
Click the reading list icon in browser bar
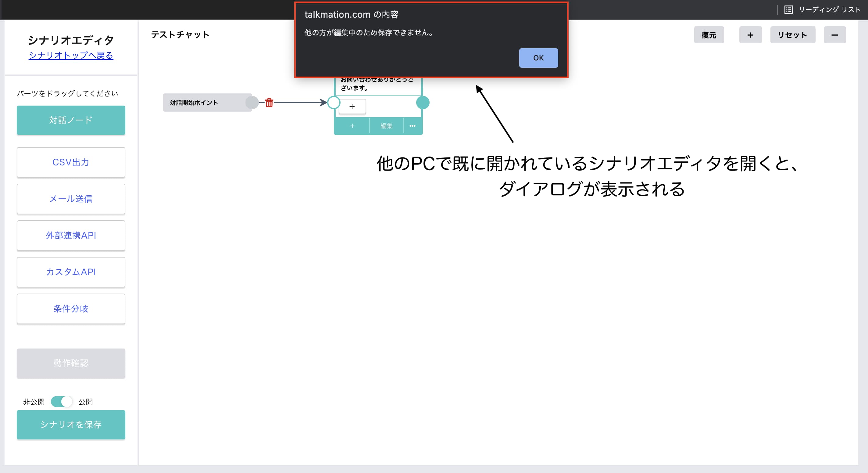[788, 9]
